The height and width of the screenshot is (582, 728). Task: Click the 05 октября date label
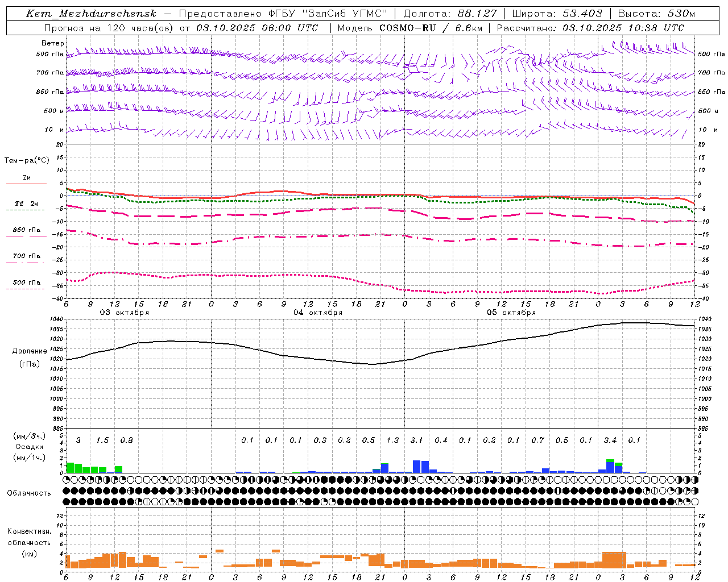pos(511,313)
